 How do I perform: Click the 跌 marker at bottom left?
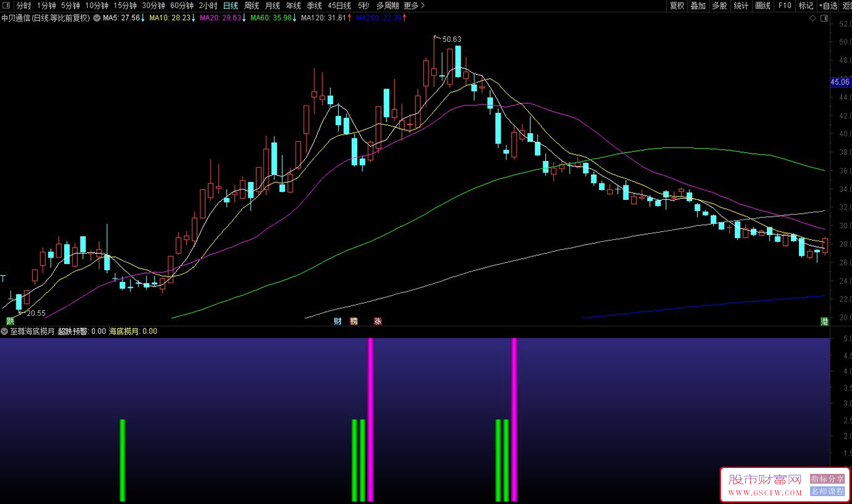pyautogui.click(x=10, y=321)
